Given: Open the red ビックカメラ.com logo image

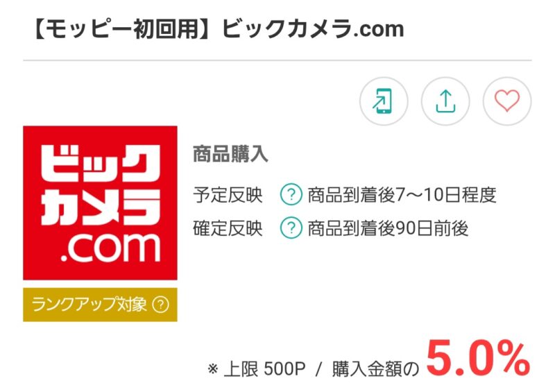Looking at the screenshot, I should tap(100, 203).
